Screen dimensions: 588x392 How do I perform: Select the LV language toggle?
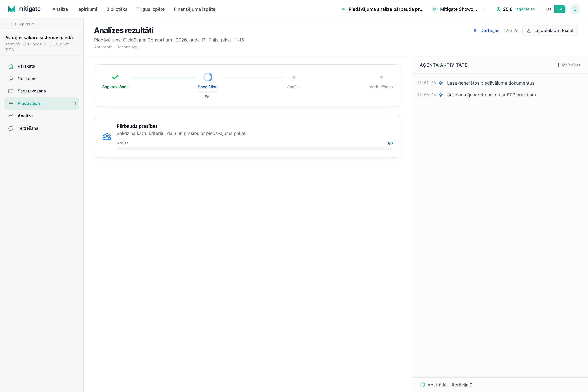[x=560, y=9]
